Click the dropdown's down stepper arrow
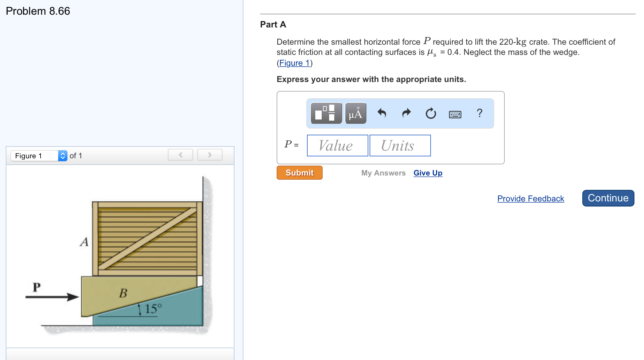 point(63,158)
